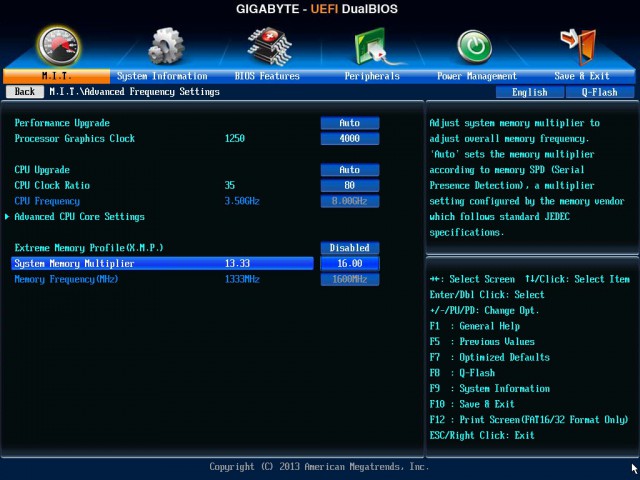
Task: Click the current 1333MHz memory value
Action: [242, 280]
